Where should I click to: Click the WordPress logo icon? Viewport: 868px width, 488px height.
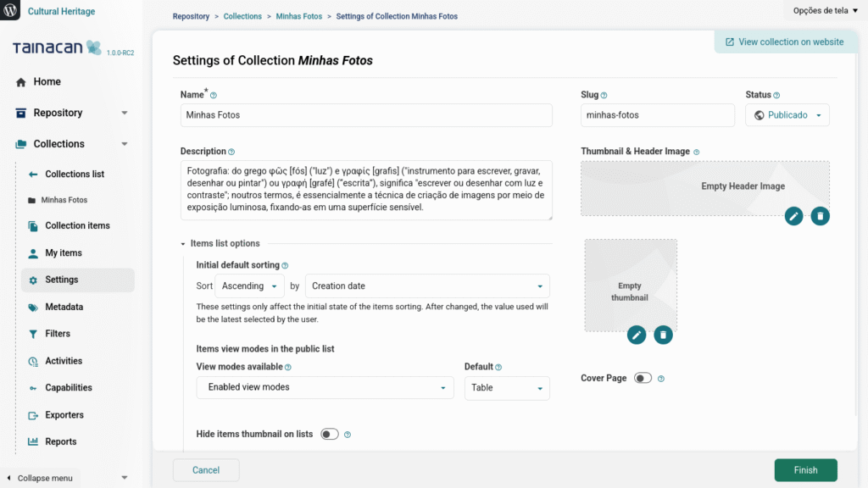12,12
